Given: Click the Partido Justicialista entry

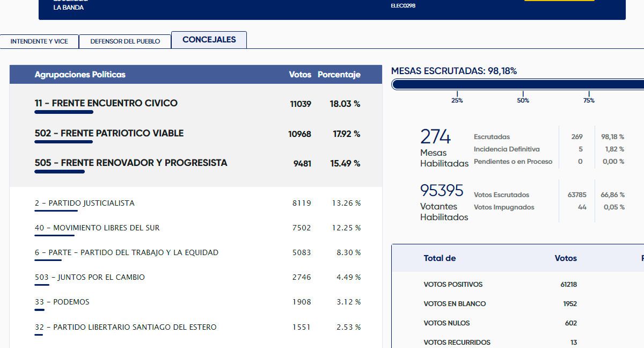Looking at the screenshot, I should coord(84,203).
